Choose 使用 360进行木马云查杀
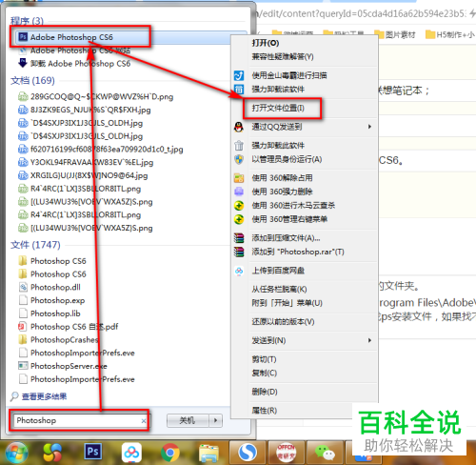The height and width of the screenshot is (465, 476). click(293, 206)
